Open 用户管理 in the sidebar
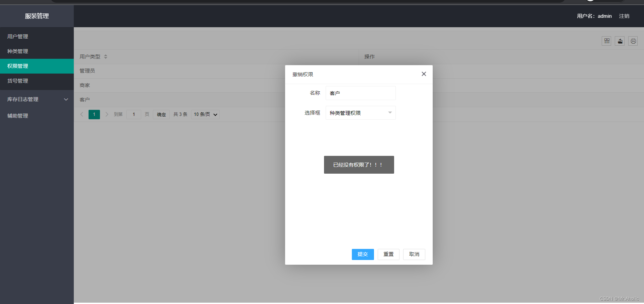Screen dimensions: 644x304 (x=37, y=36)
